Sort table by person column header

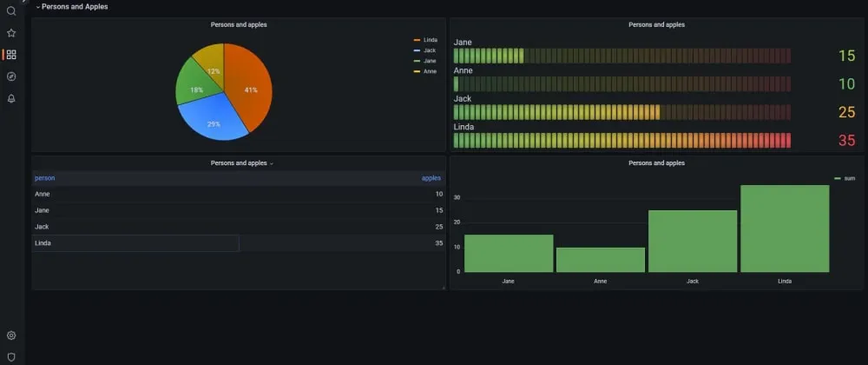[45, 178]
